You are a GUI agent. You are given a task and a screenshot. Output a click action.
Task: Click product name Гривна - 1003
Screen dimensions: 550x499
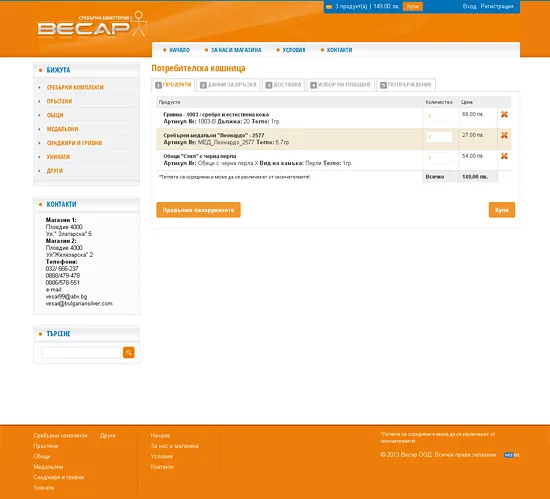pyautogui.click(x=216, y=114)
